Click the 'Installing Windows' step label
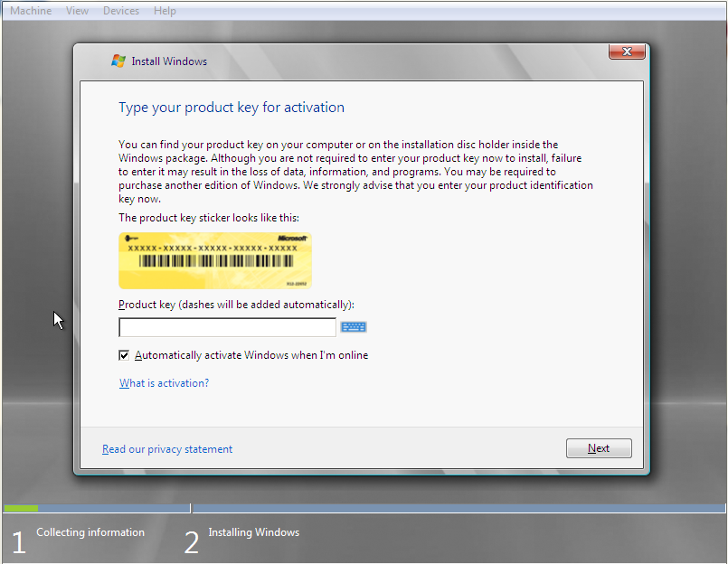Screen dimensions: 728x564 coord(253,532)
